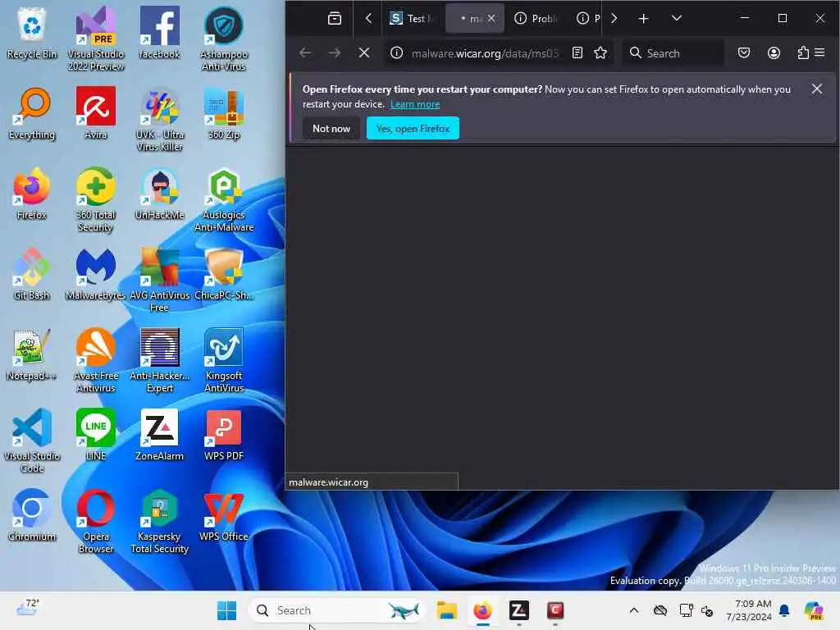The image size is (840, 630).
Task: Open the UnHackMe shortcut
Action: [159, 194]
